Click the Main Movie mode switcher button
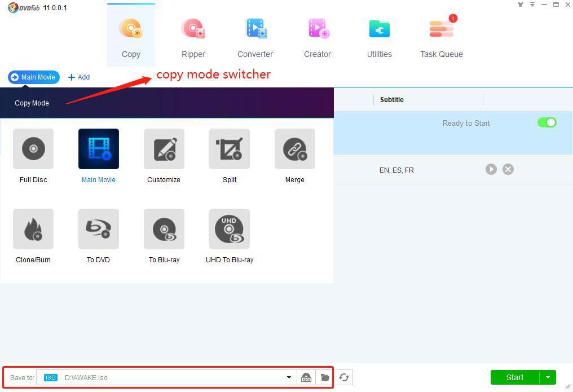The image size is (573, 392). [34, 77]
